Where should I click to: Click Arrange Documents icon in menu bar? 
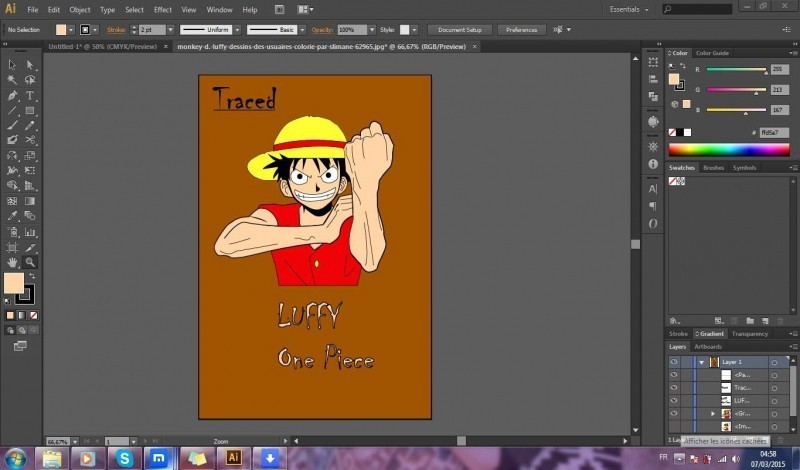pyautogui.click(x=305, y=9)
